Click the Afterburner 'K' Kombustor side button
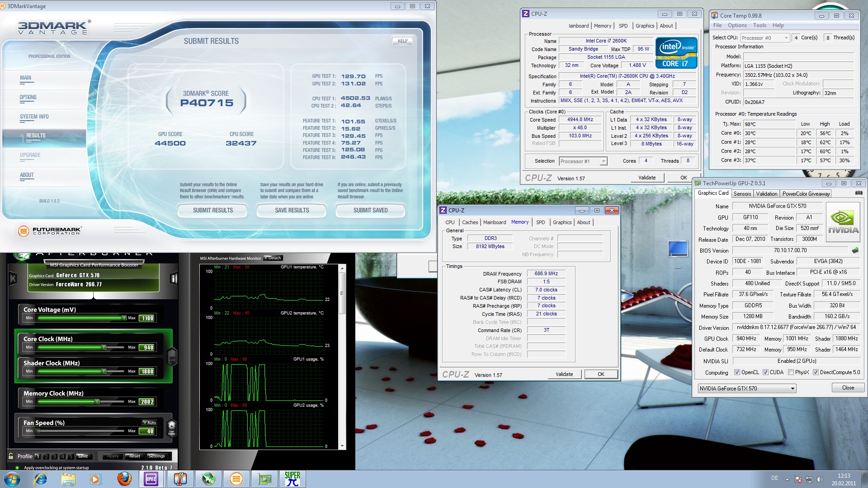Screen dimensions: 868x488 click(13, 279)
